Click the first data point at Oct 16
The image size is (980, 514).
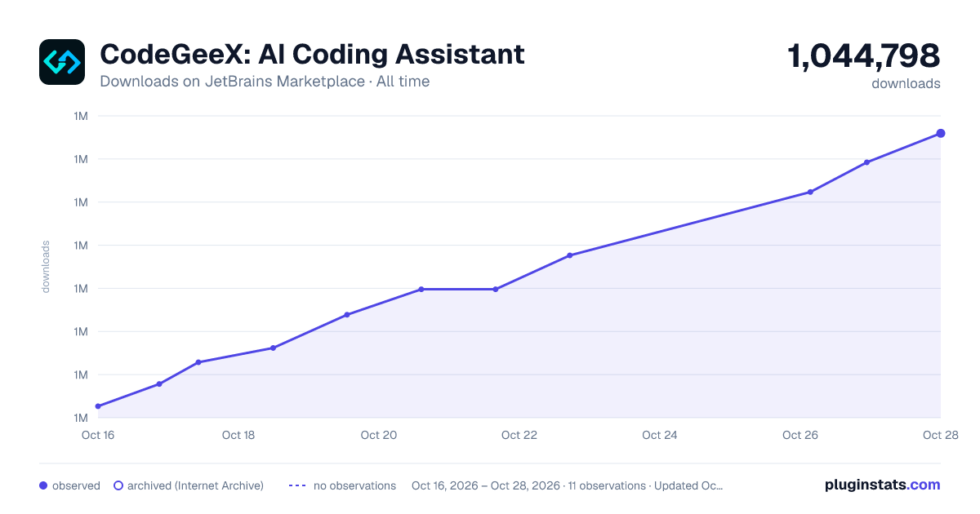(98, 406)
